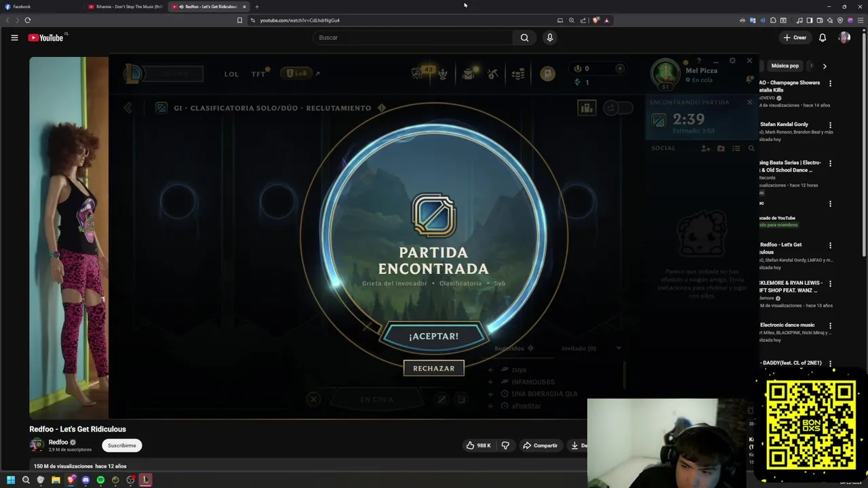Open the Redfoo channel name link
868x488 pixels.
58,442
